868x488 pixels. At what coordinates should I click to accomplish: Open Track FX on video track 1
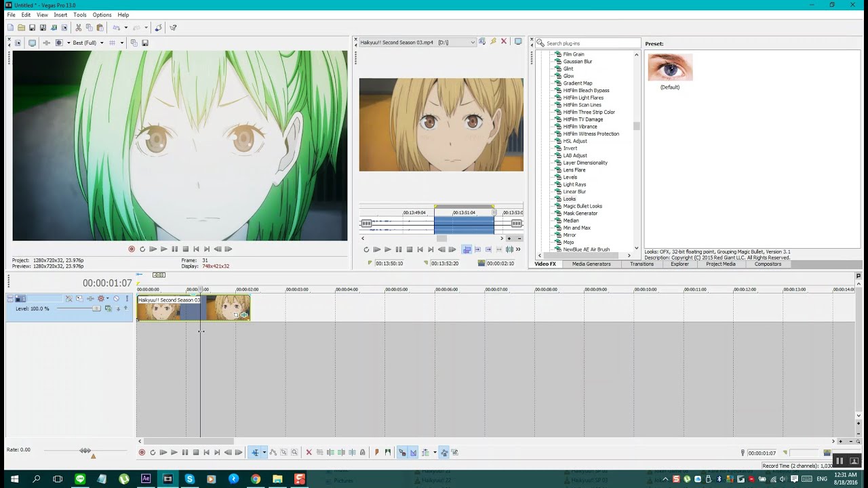click(x=90, y=298)
